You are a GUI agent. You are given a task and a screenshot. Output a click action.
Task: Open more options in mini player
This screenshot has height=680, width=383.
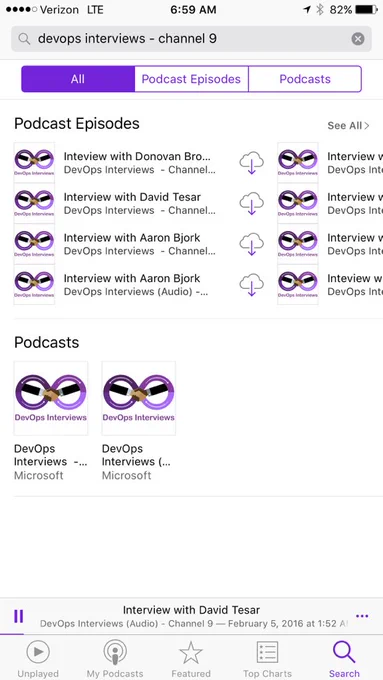pos(362,616)
